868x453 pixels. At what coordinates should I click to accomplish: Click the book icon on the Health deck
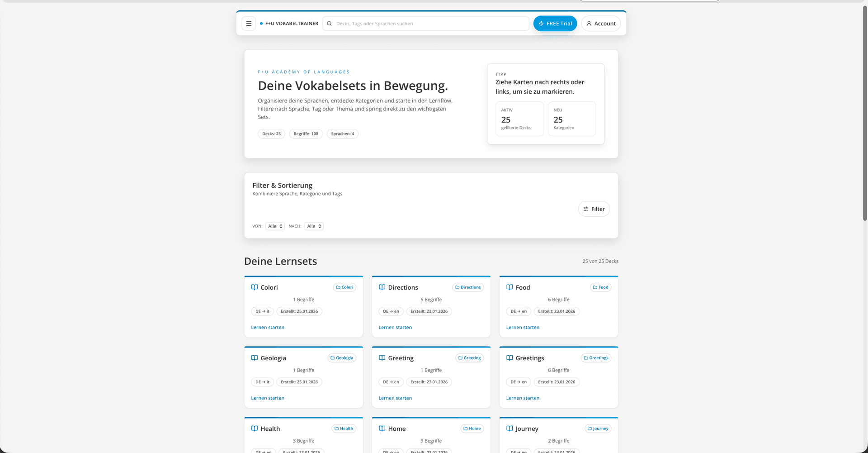point(254,428)
